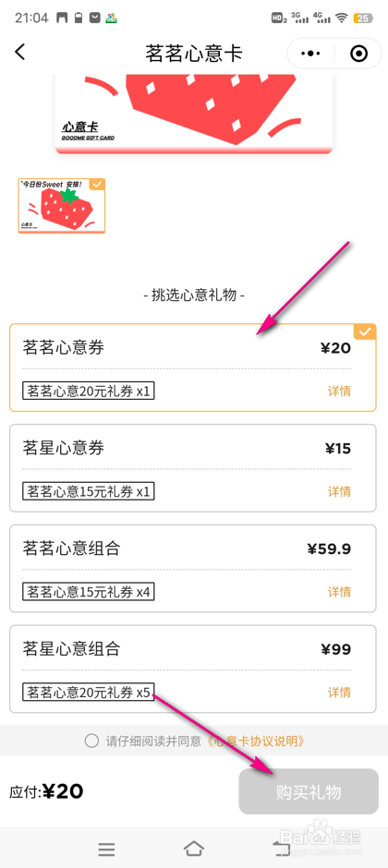Select the strawberry card design thumbnail
The width and height of the screenshot is (388, 868).
(62, 206)
